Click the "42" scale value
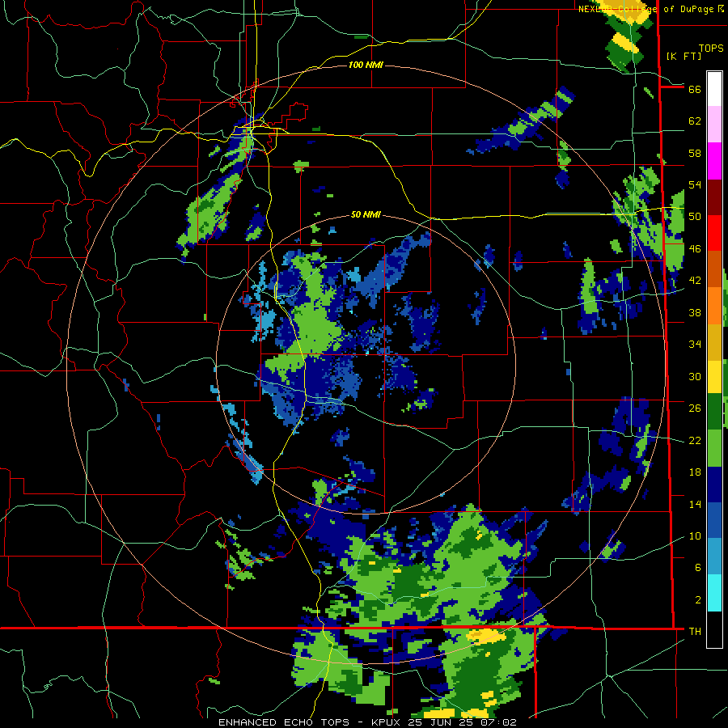Viewport: 728px width, 728px height. pyautogui.click(x=695, y=281)
